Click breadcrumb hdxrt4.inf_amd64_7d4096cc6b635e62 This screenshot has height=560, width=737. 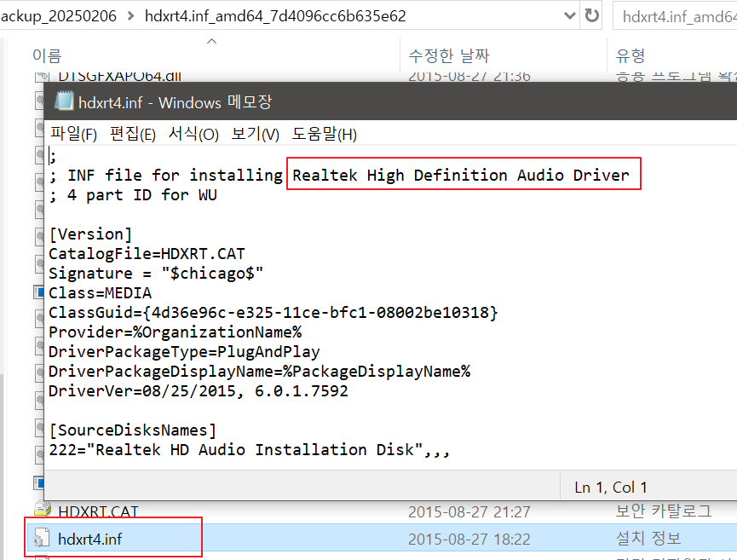275,16
